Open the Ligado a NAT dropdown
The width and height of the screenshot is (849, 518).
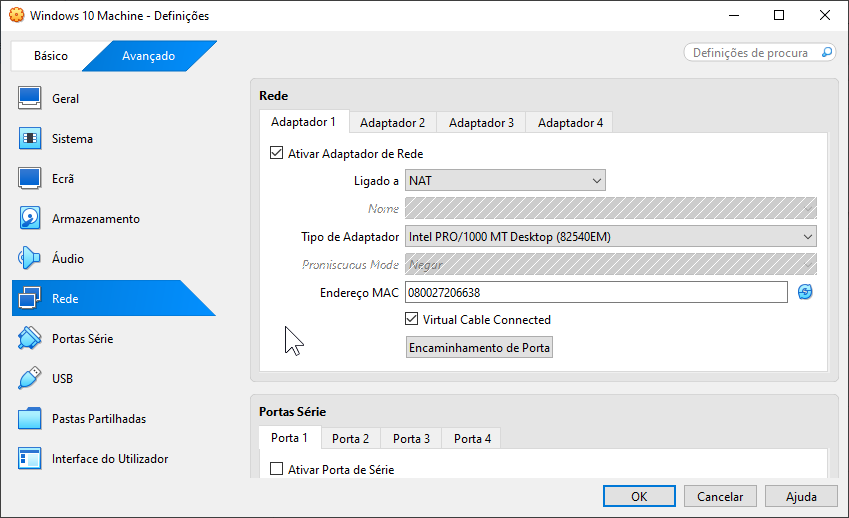tap(505, 181)
